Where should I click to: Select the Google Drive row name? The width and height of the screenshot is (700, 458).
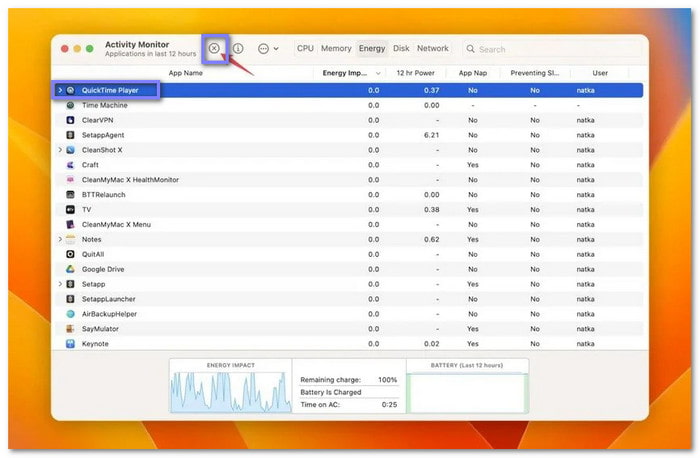pos(103,269)
